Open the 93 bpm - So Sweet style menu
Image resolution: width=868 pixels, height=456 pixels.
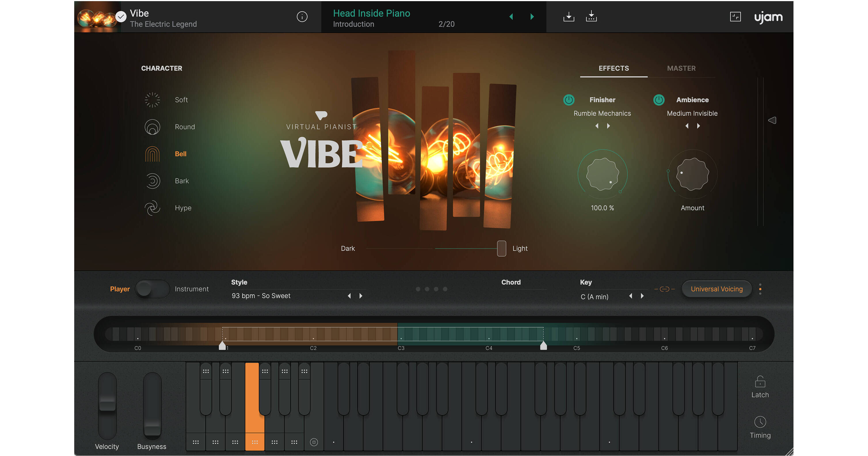coord(261,296)
